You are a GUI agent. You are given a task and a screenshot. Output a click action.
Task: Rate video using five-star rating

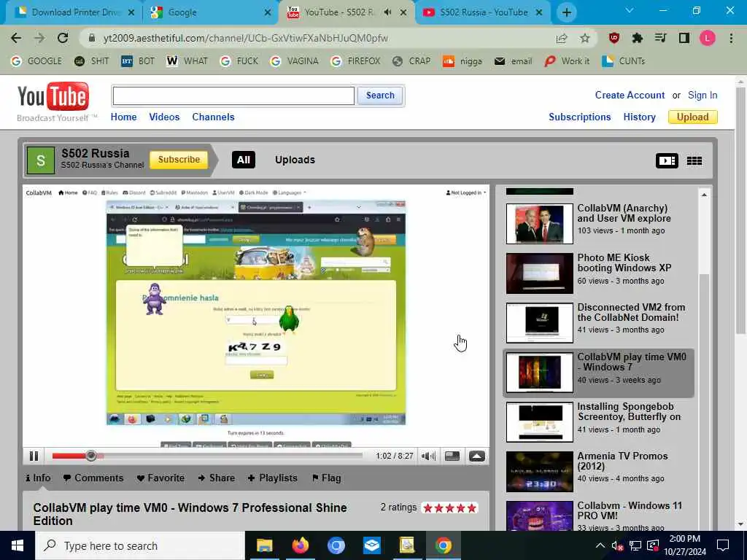point(449,508)
